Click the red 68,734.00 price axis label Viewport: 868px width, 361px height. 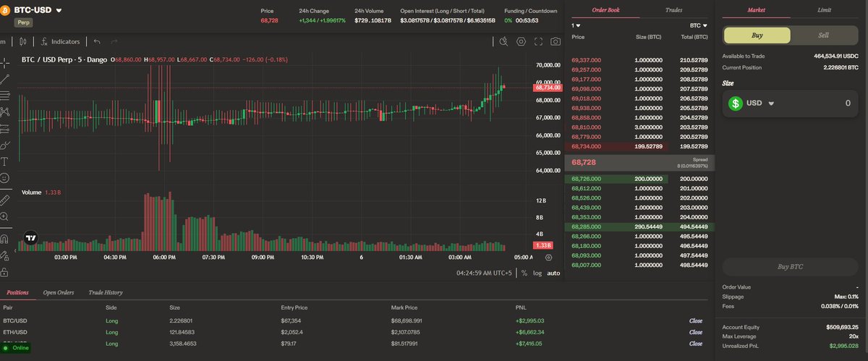click(548, 88)
